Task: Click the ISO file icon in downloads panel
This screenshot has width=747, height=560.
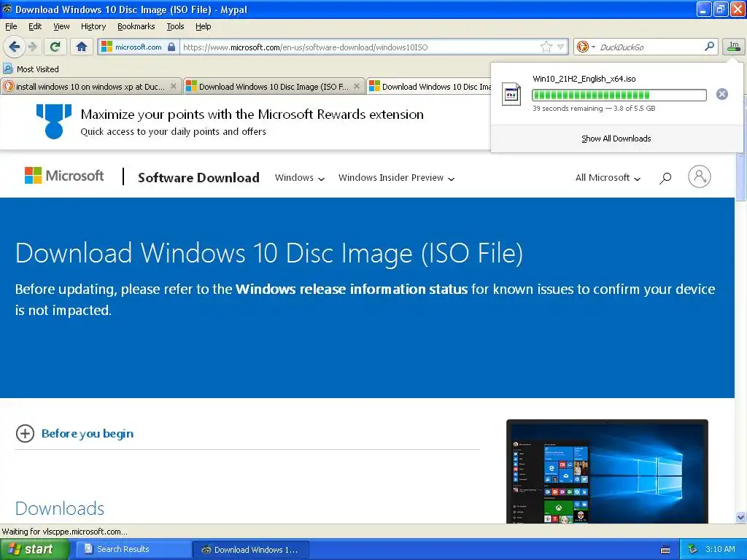Action: [511, 94]
